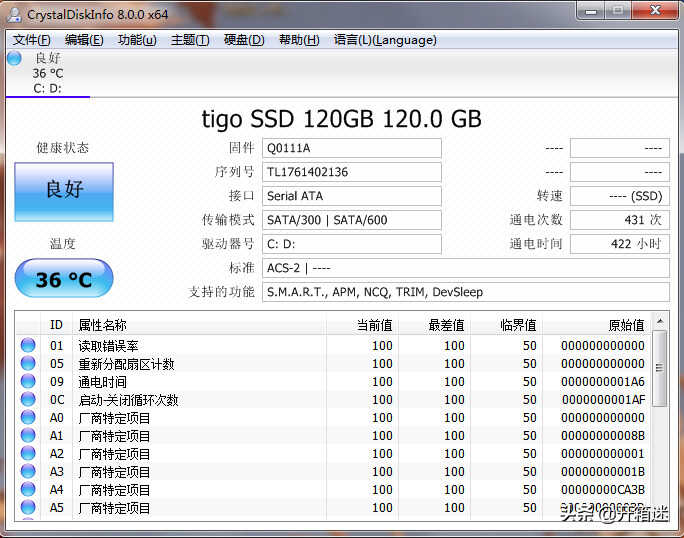Open the 帮助(H) menu
Image resolution: width=684 pixels, height=538 pixels.
click(x=299, y=40)
